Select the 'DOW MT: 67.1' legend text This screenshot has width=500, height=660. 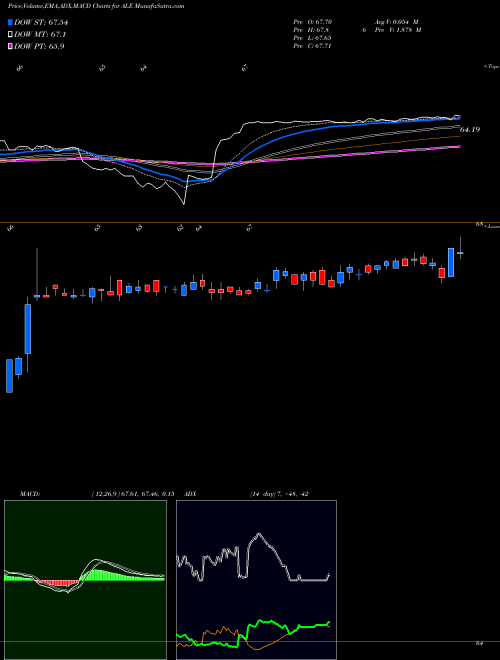coord(40,35)
